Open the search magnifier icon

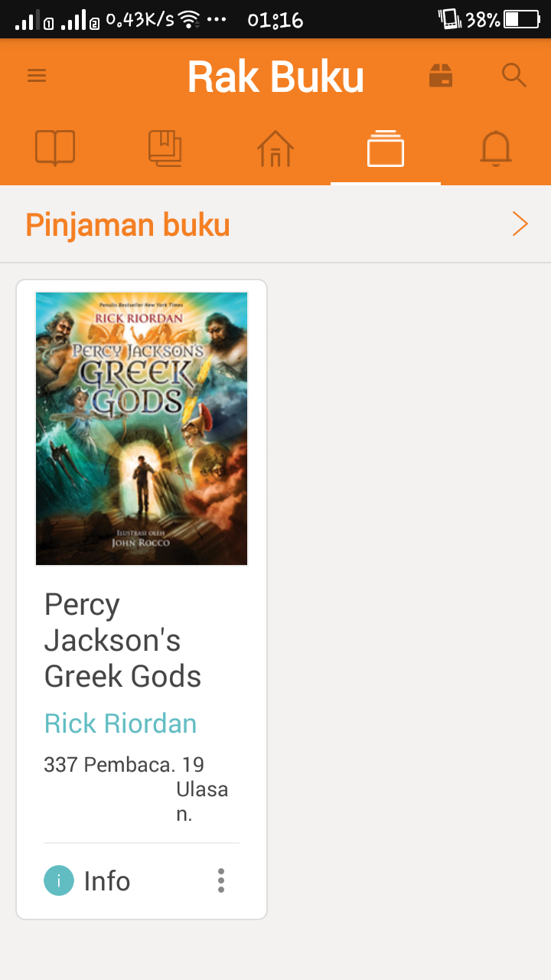[514, 75]
